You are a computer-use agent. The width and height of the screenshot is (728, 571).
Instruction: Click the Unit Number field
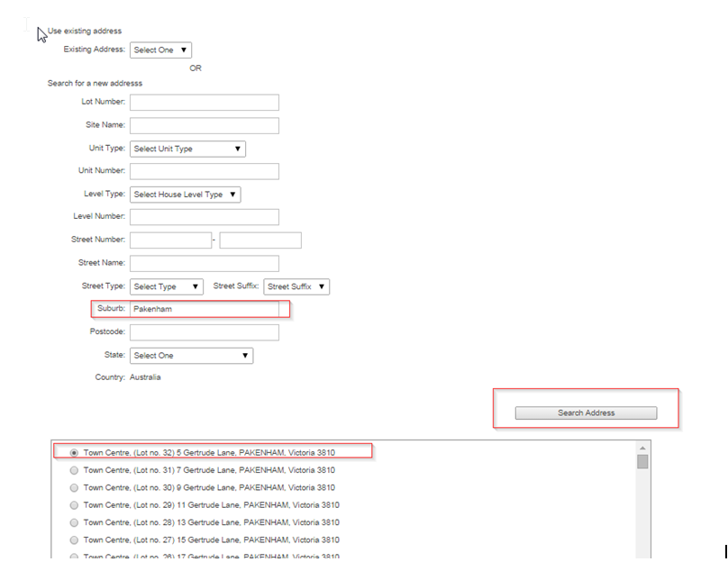pos(204,171)
